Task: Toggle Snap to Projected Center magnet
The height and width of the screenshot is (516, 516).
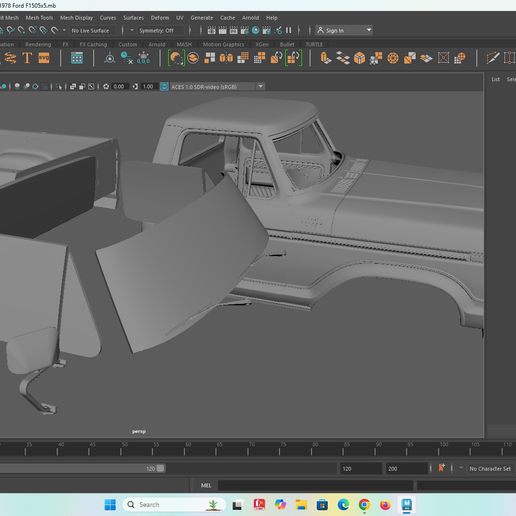Action: (x=32, y=30)
